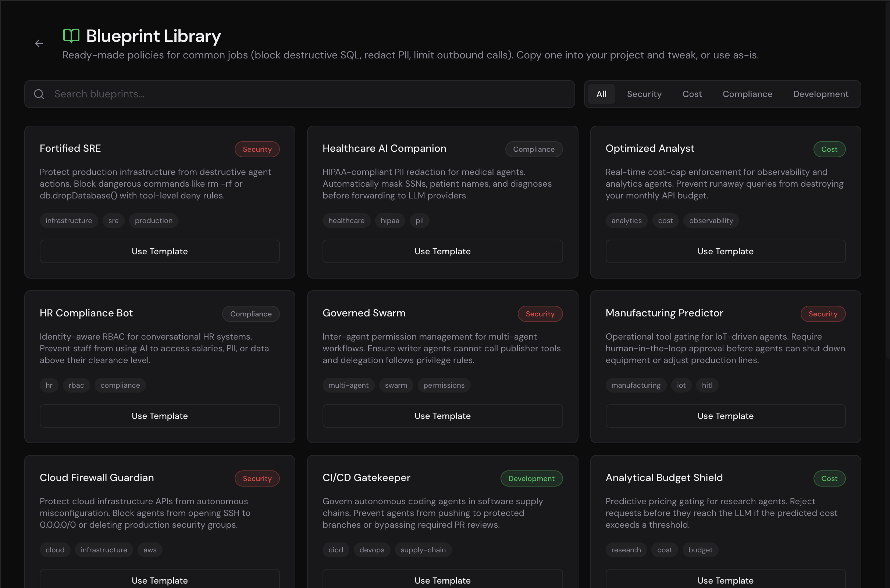Click the aws tag
The height and width of the screenshot is (588, 890).
(x=150, y=550)
